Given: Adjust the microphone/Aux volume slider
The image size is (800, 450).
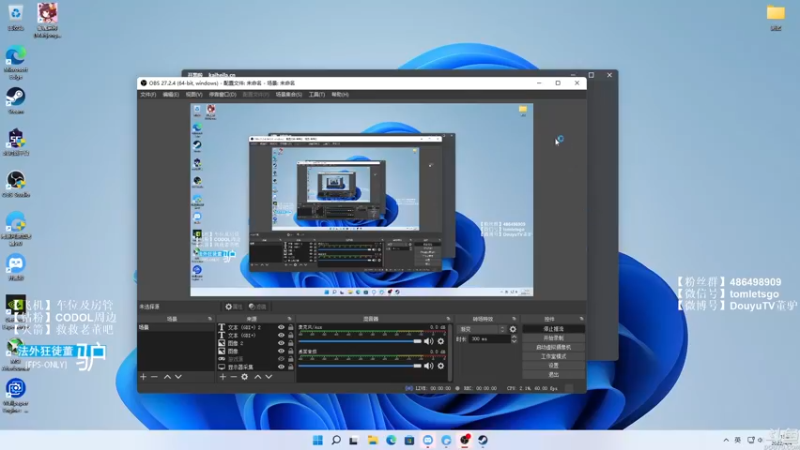Looking at the screenshot, I should [360, 341].
